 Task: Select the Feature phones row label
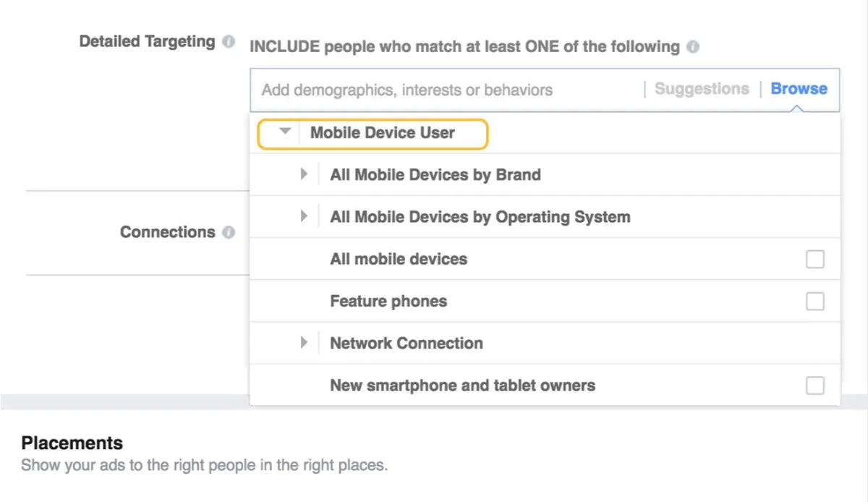pos(388,301)
